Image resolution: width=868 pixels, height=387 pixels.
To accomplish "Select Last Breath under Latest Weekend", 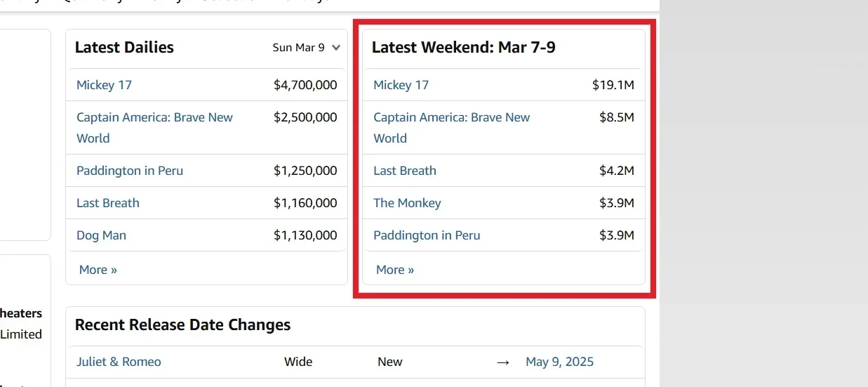I will (405, 171).
